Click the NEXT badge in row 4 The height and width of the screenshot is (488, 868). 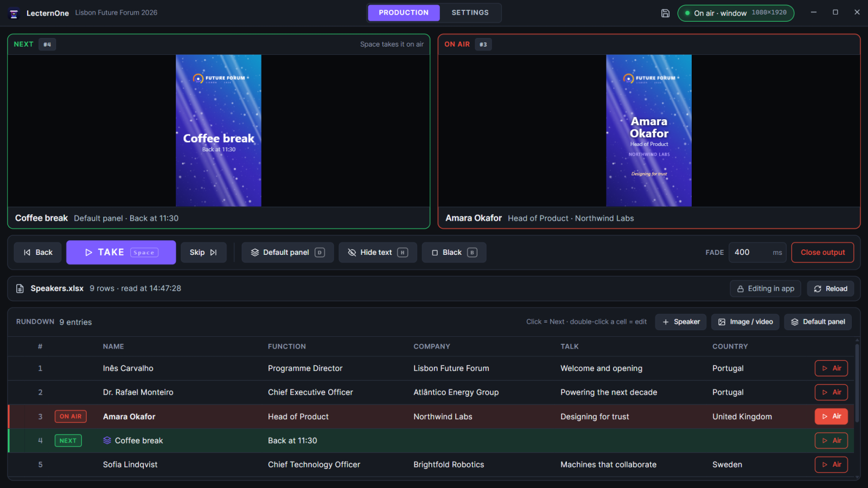(x=68, y=441)
